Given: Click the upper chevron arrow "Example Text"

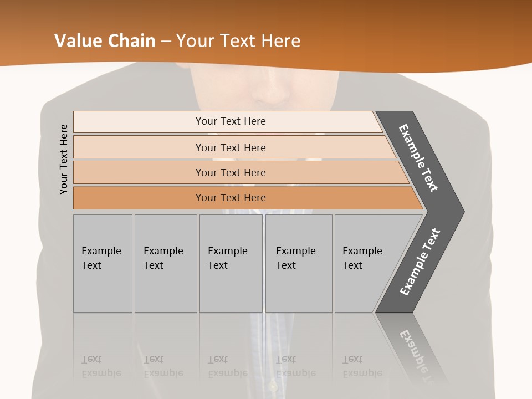Looking at the screenshot, I should (419, 158).
